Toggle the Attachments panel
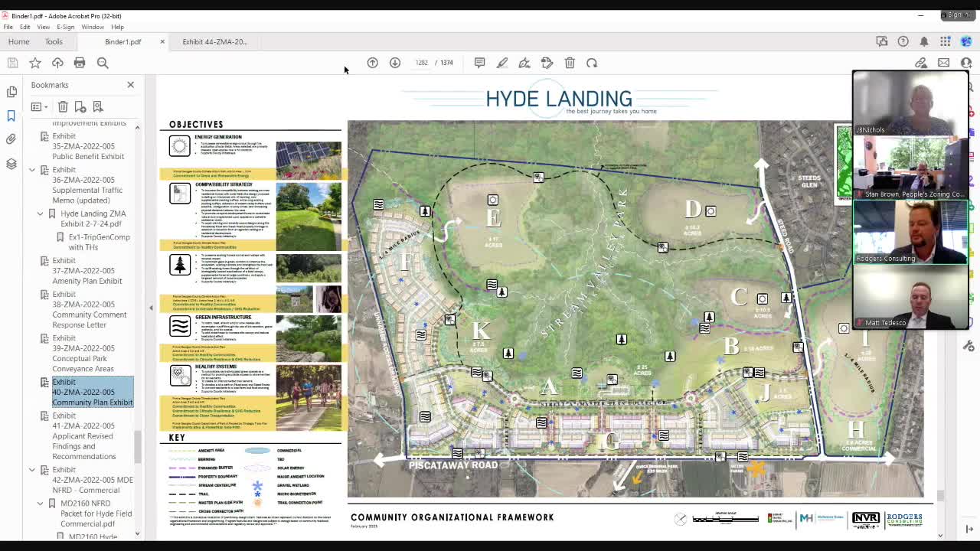The image size is (980, 551). click(x=11, y=139)
